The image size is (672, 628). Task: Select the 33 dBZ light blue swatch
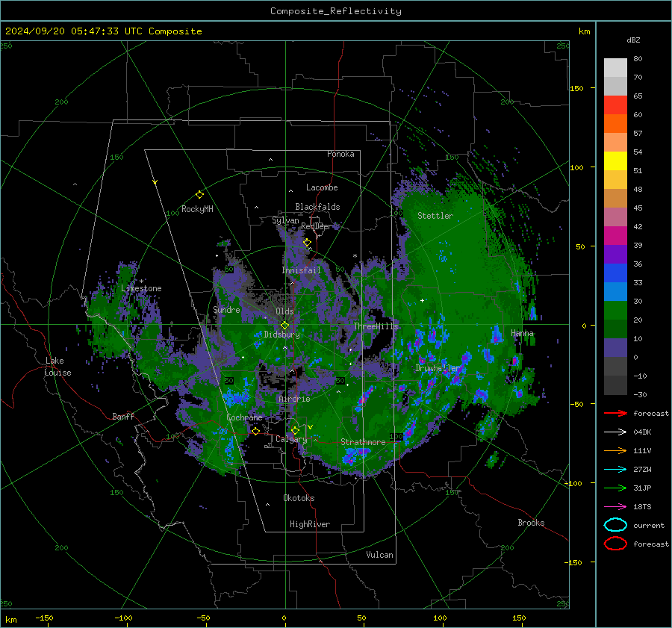click(615, 291)
